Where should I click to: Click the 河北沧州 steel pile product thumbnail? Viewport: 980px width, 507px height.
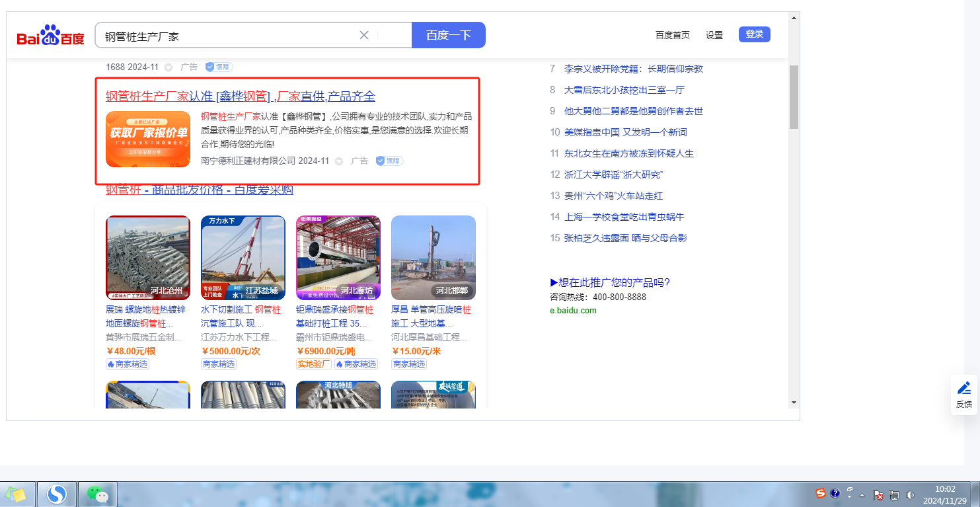pyautogui.click(x=148, y=258)
